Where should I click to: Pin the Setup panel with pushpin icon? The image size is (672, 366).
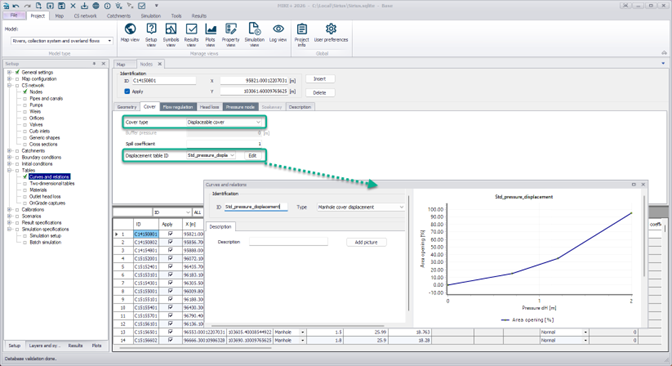pyautogui.click(x=94, y=63)
